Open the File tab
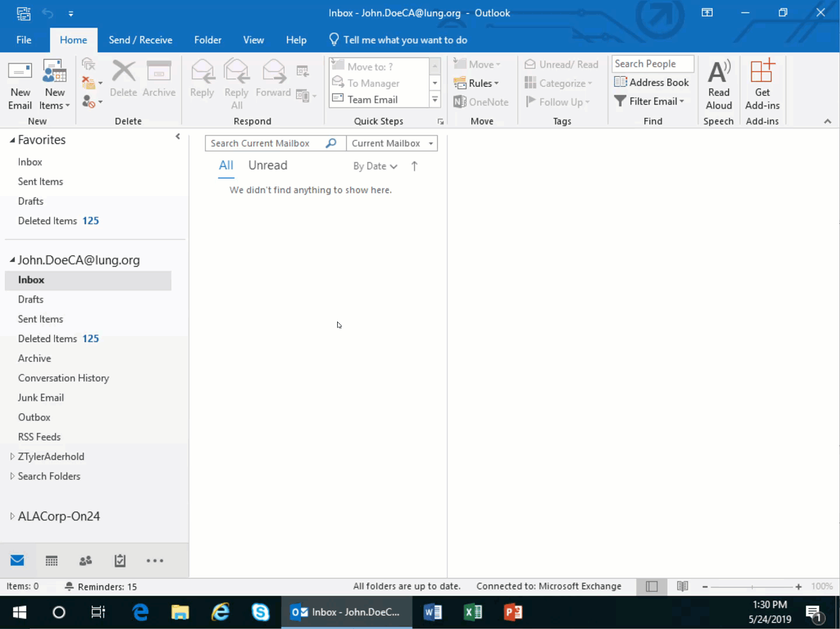 tap(24, 40)
